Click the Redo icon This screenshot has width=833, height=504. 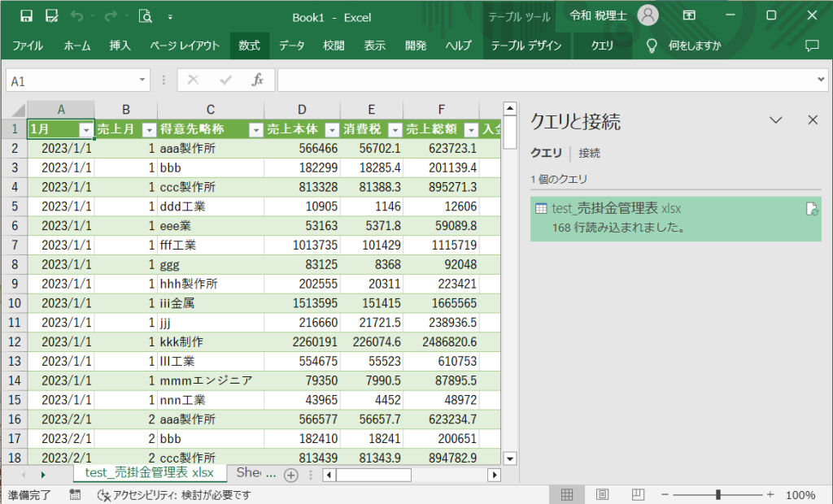point(110,15)
